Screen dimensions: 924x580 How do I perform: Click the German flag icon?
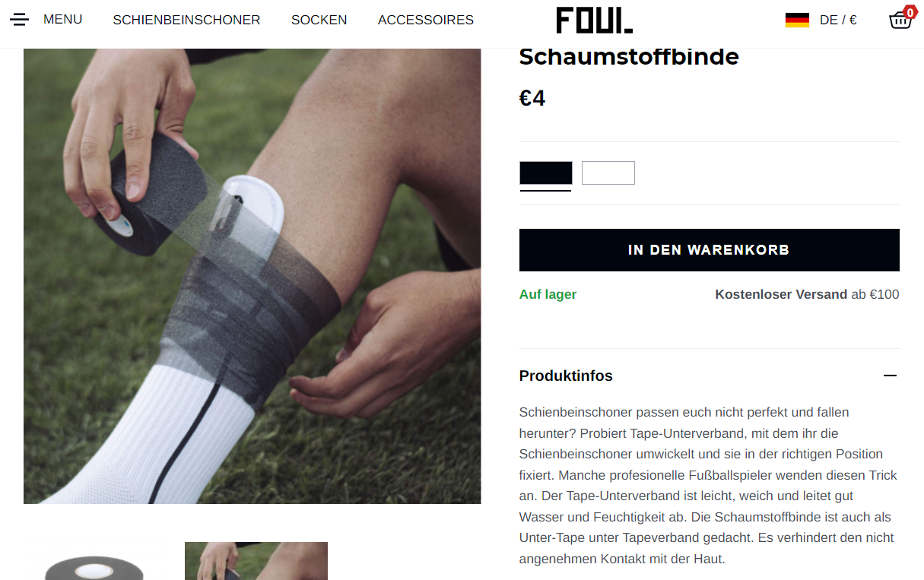797,20
